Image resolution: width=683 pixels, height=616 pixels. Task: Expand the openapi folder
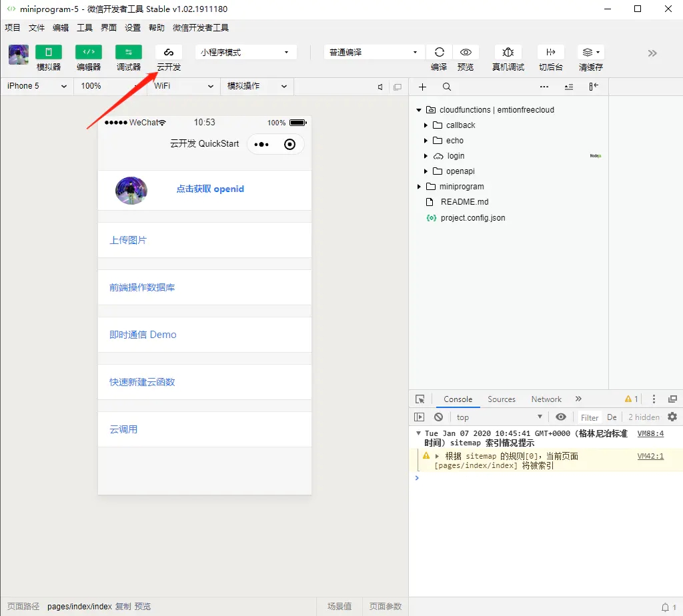(426, 171)
